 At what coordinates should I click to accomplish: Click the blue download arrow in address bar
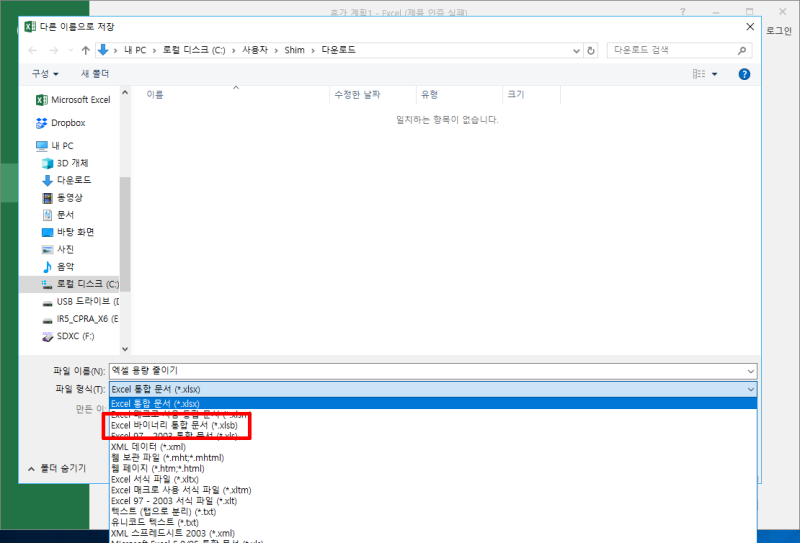pyautogui.click(x=103, y=50)
